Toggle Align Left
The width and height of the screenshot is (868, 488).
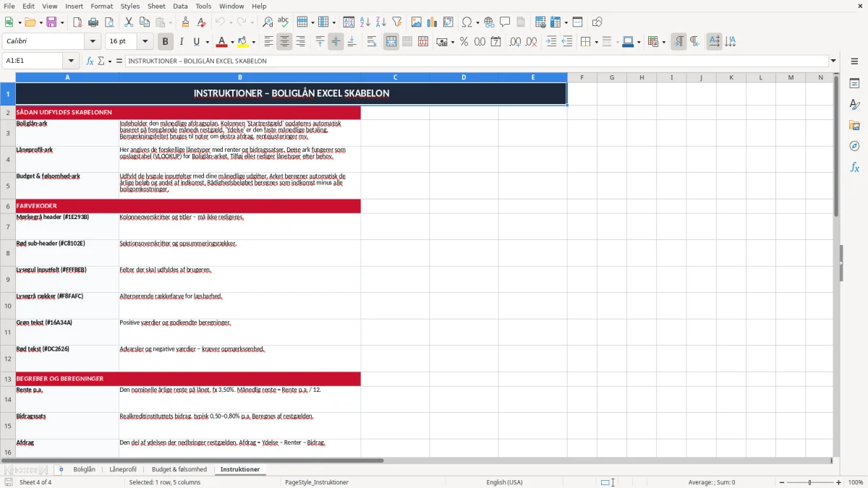(x=268, y=42)
